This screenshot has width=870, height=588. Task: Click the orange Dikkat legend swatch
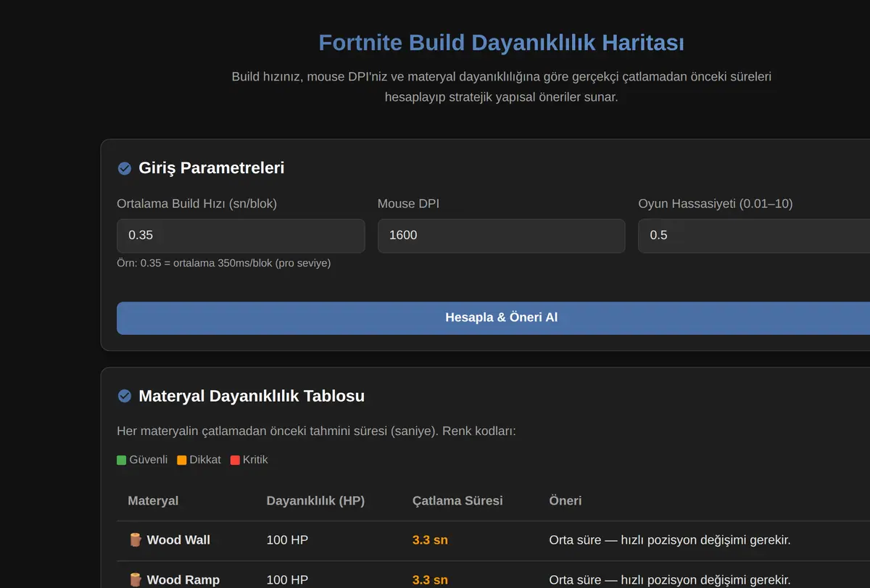tap(182, 460)
